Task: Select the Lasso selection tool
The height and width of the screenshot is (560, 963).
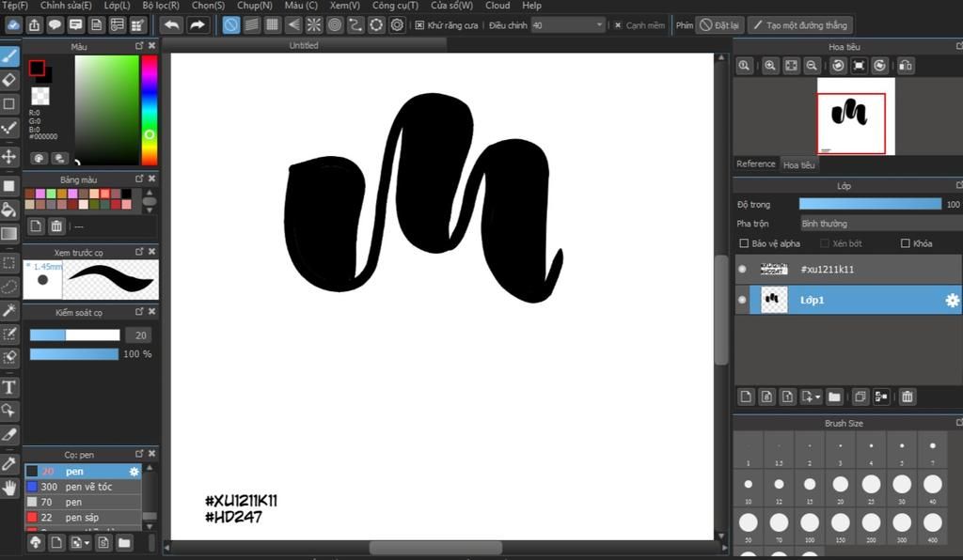Action: (x=9, y=287)
